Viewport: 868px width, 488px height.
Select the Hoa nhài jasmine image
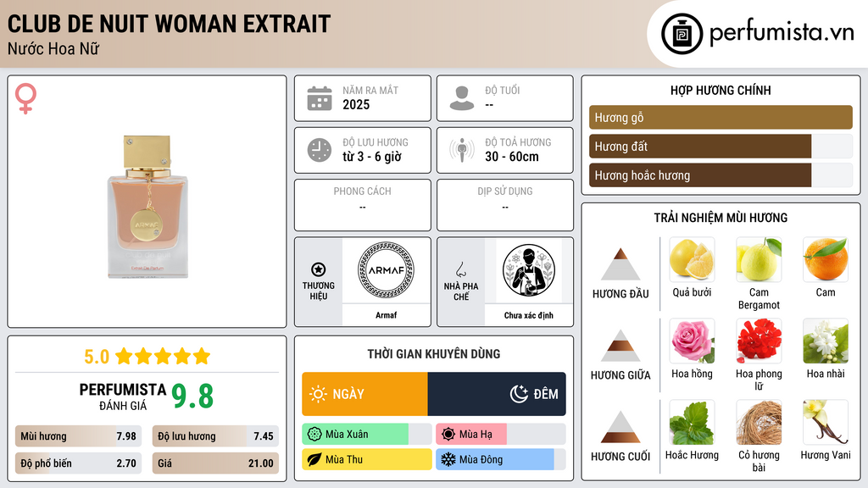[x=826, y=341]
